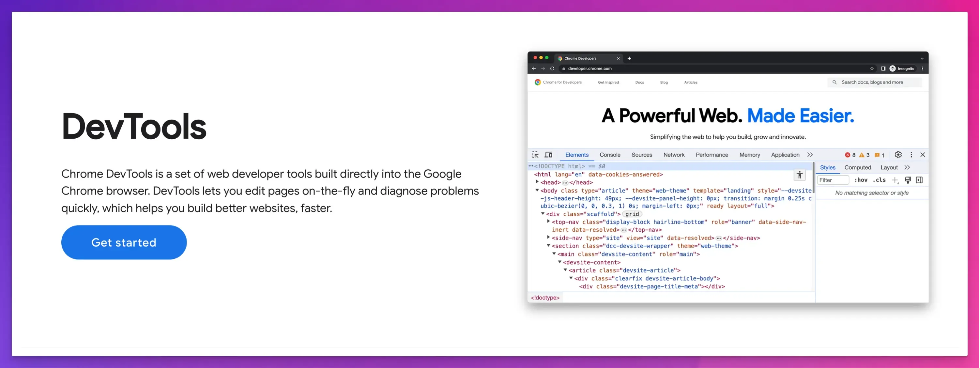Expand the head element node
Image resolution: width=980 pixels, height=368 pixels.
click(537, 182)
